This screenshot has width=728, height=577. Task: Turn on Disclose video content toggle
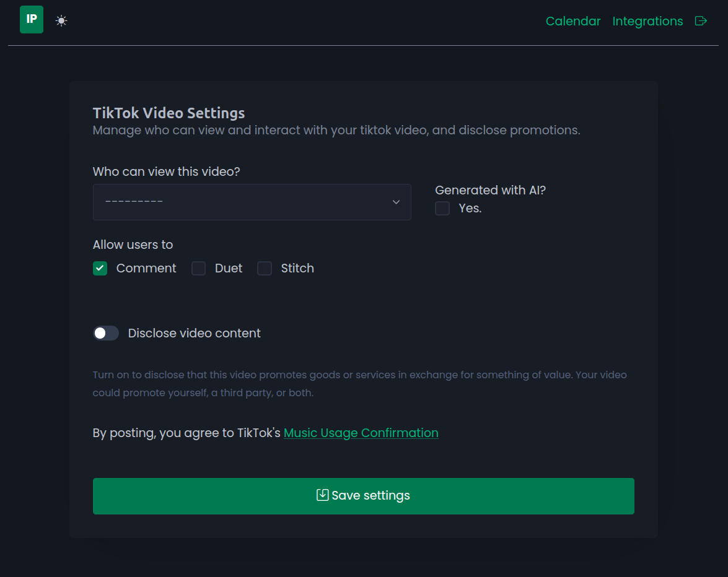coord(106,333)
